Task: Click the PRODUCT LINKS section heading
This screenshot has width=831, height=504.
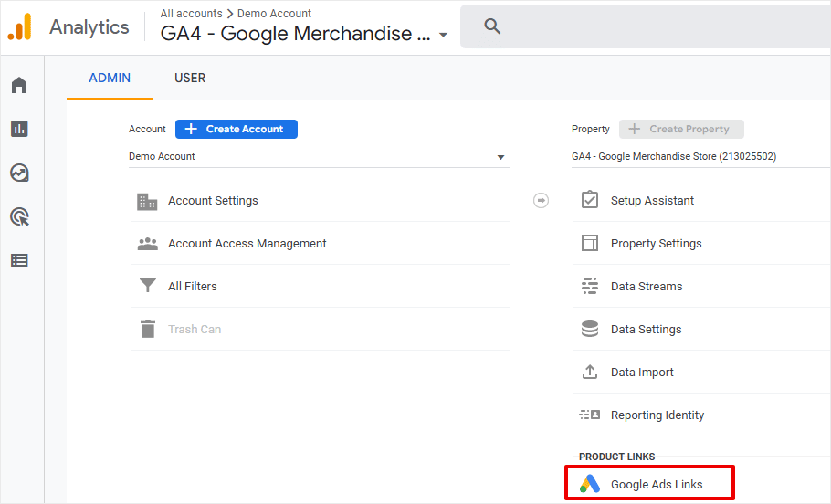Action: tap(617, 457)
